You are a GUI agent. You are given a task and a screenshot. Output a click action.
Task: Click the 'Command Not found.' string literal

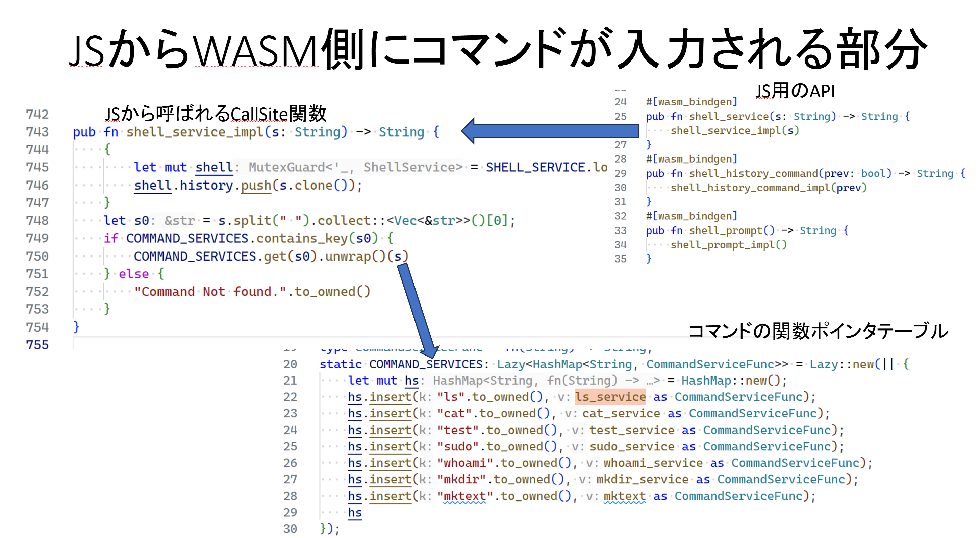coord(210,291)
